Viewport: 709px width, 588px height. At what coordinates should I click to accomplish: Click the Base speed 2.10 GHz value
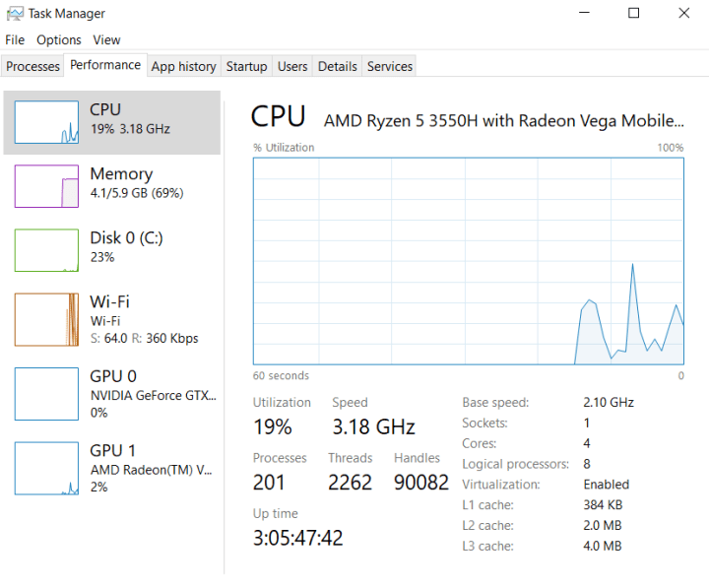click(609, 402)
